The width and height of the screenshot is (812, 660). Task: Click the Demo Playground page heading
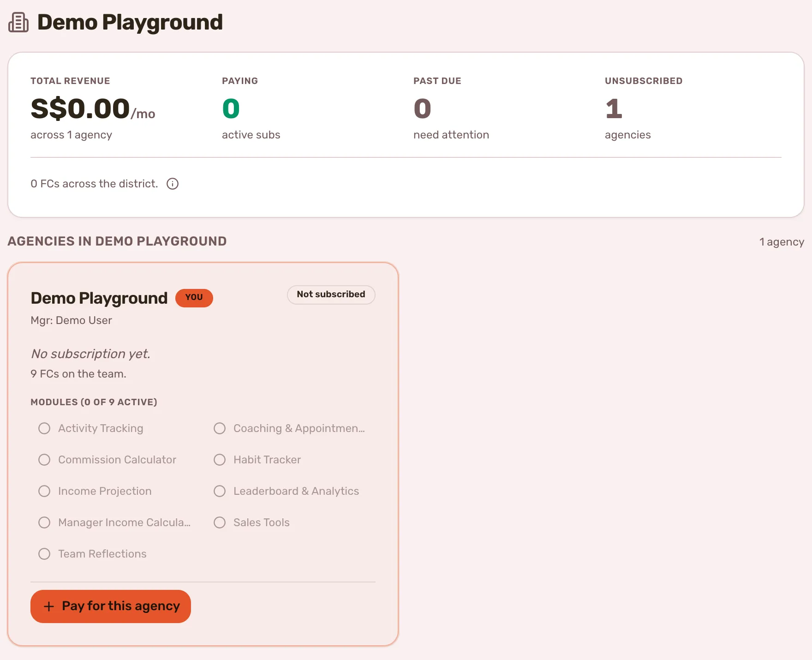(x=130, y=22)
